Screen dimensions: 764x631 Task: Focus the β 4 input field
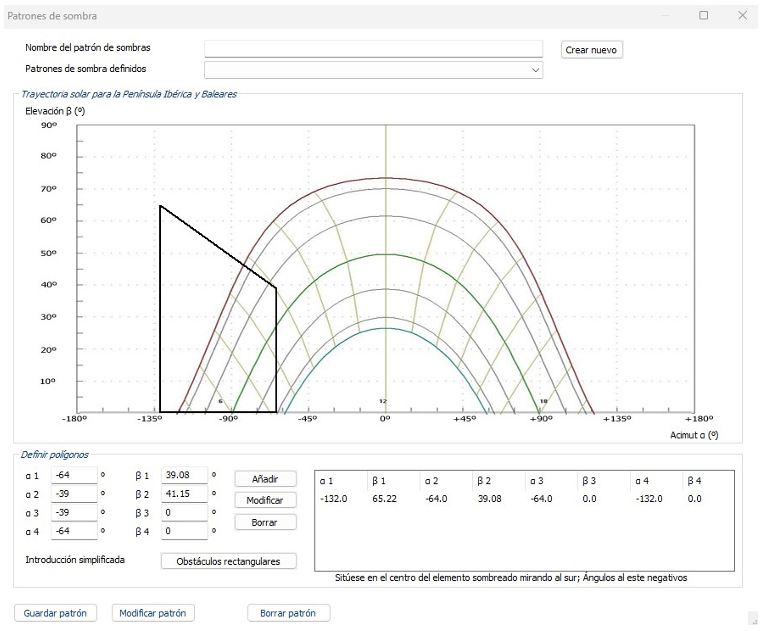183,530
